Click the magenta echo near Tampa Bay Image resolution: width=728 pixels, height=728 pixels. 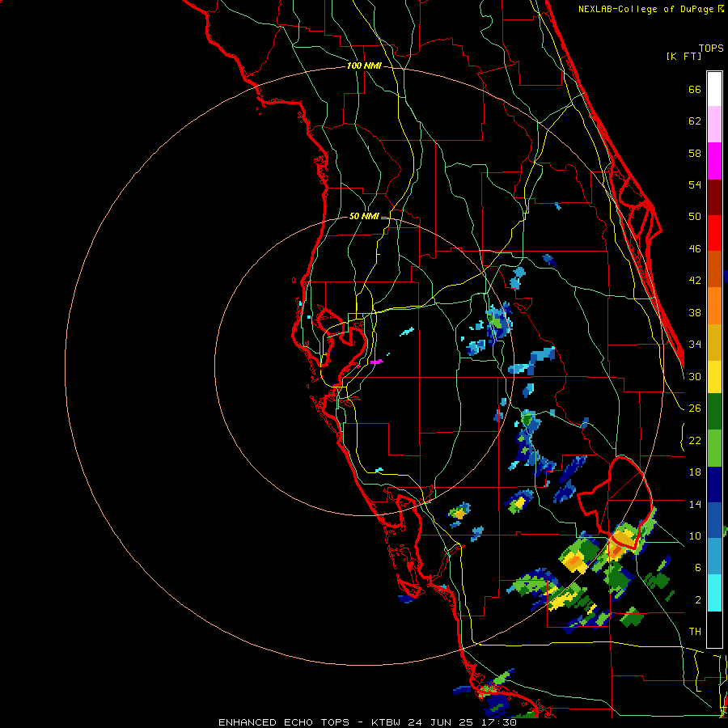(376, 362)
